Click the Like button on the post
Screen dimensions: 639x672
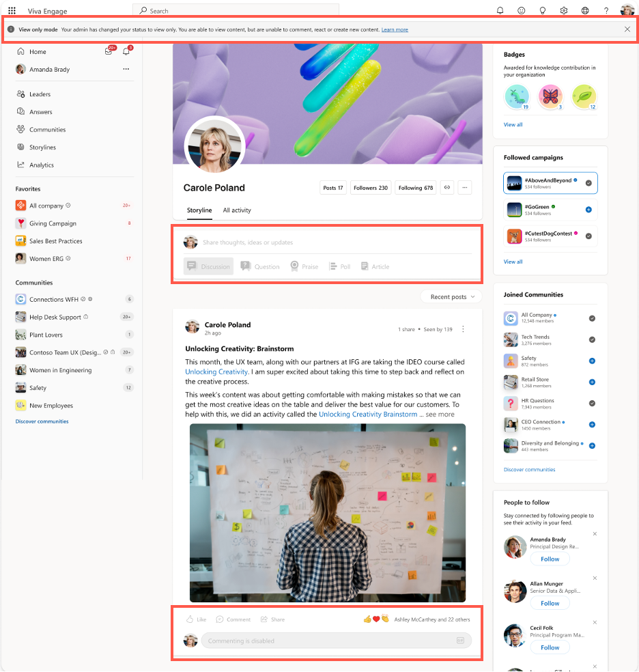tap(196, 619)
